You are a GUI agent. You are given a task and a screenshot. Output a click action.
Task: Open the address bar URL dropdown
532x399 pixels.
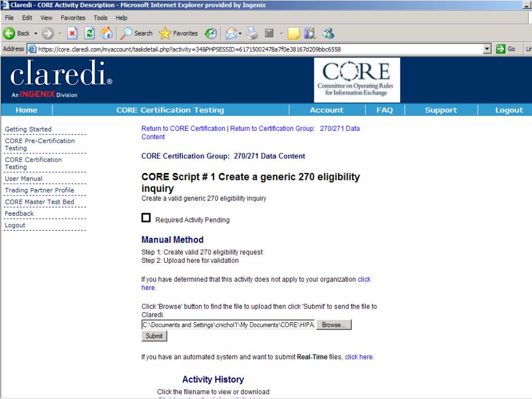[x=487, y=49]
